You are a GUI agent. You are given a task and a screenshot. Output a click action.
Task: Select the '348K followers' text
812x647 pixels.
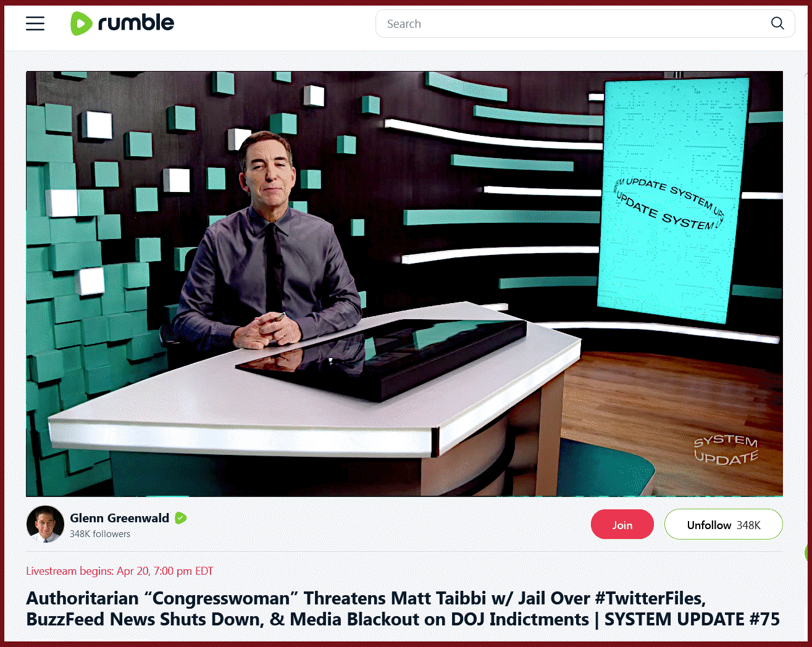tap(100, 534)
